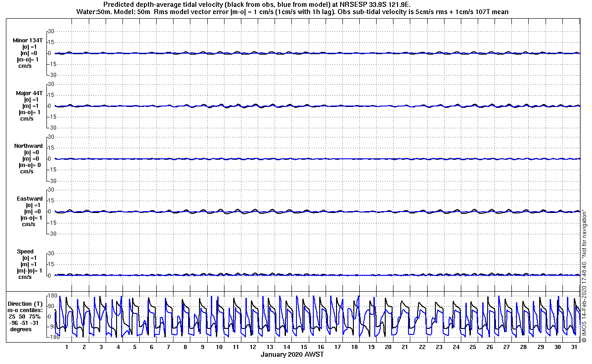Click the 'January 2020 AWST' axis title
This screenshot has width=592, height=364.
[292, 354]
